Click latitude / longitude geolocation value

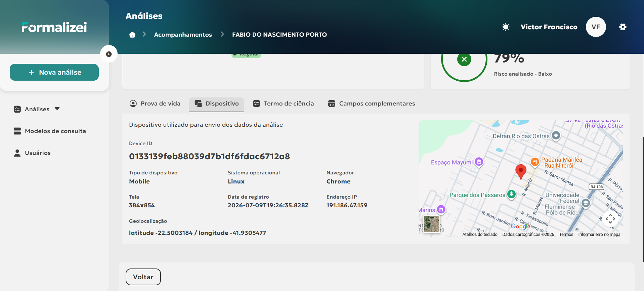(x=198, y=233)
